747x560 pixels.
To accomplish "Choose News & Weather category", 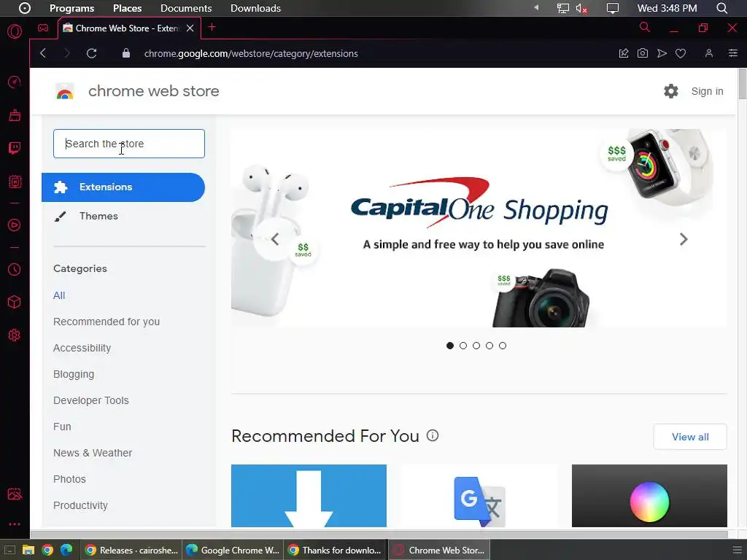I will pyautogui.click(x=93, y=452).
